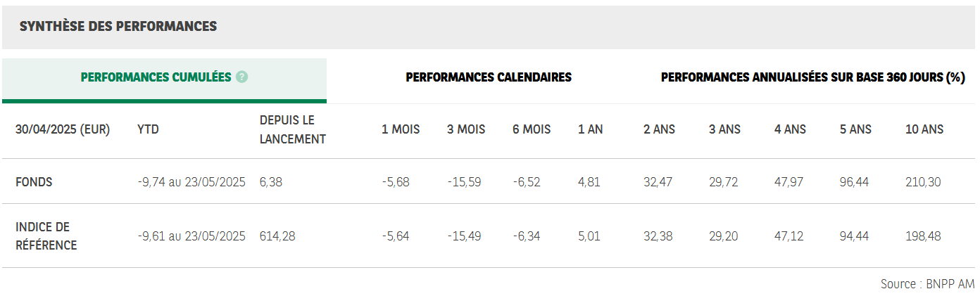The width and height of the screenshot is (980, 296).
Task: Click the Synthèse des Performances header
Action: pyautogui.click(x=118, y=26)
